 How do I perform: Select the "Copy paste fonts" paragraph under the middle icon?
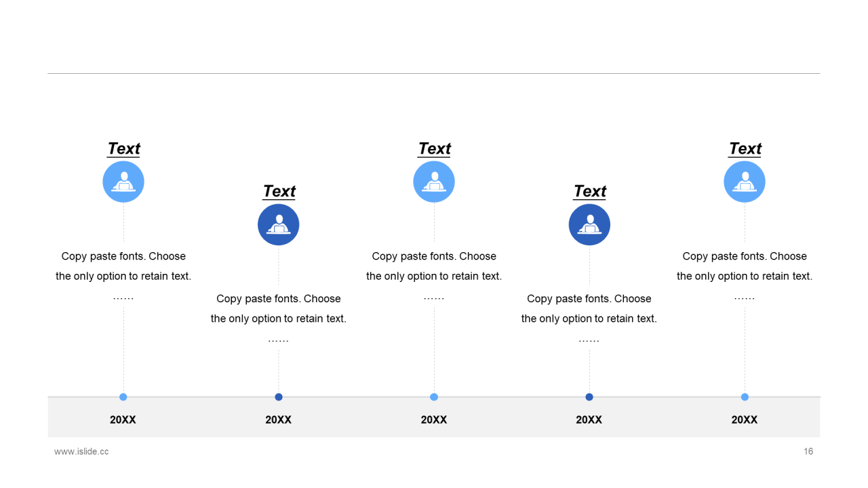click(434, 266)
